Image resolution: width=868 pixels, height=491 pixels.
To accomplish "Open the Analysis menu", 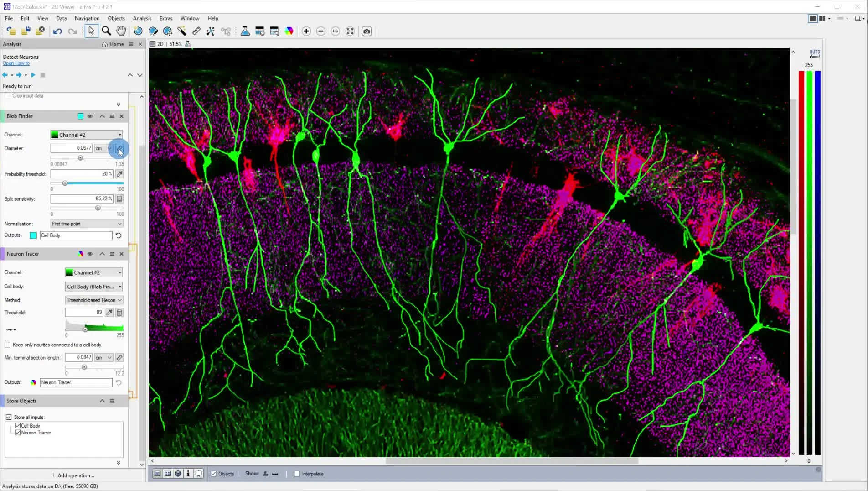I will coord(142,18).
